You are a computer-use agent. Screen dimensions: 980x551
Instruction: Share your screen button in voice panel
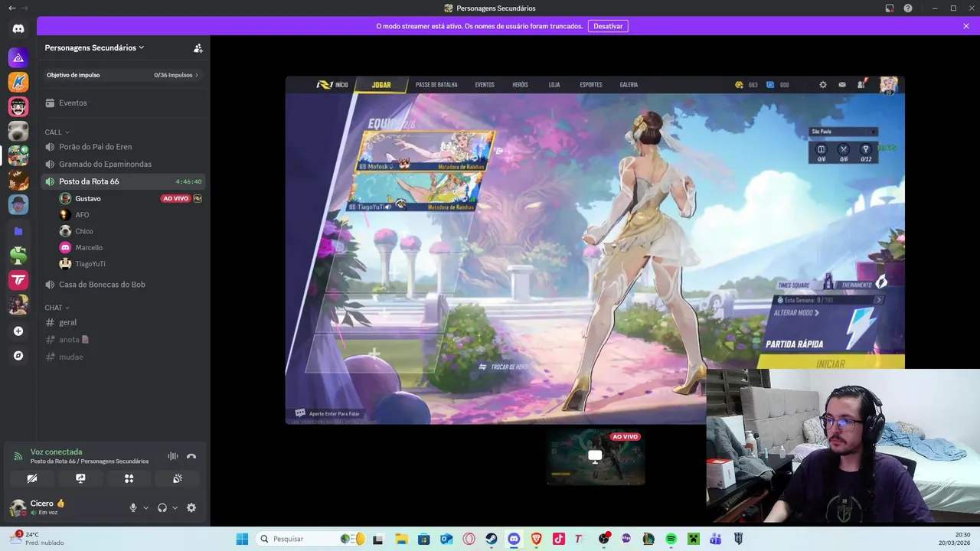coord(80,478)
